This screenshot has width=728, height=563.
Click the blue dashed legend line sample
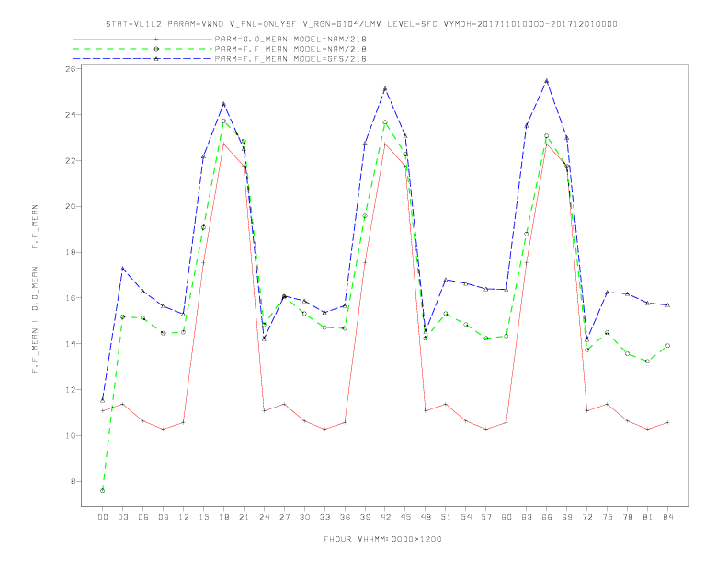click(x=142, y=59)
